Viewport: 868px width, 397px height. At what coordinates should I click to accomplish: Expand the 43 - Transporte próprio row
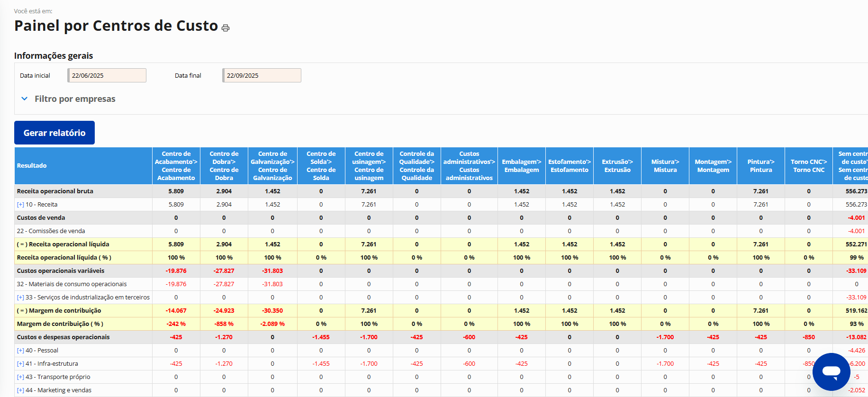[x=20, y=377]
